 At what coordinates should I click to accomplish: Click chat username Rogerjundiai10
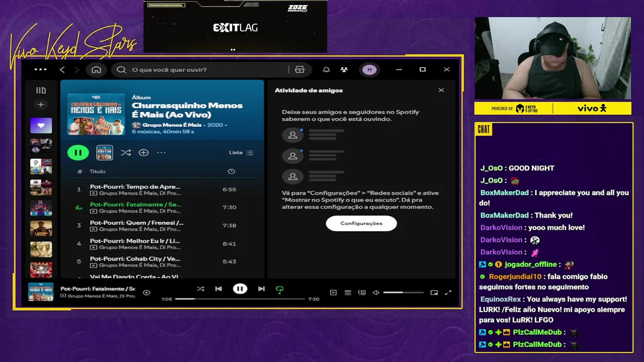tap(515, 277)
